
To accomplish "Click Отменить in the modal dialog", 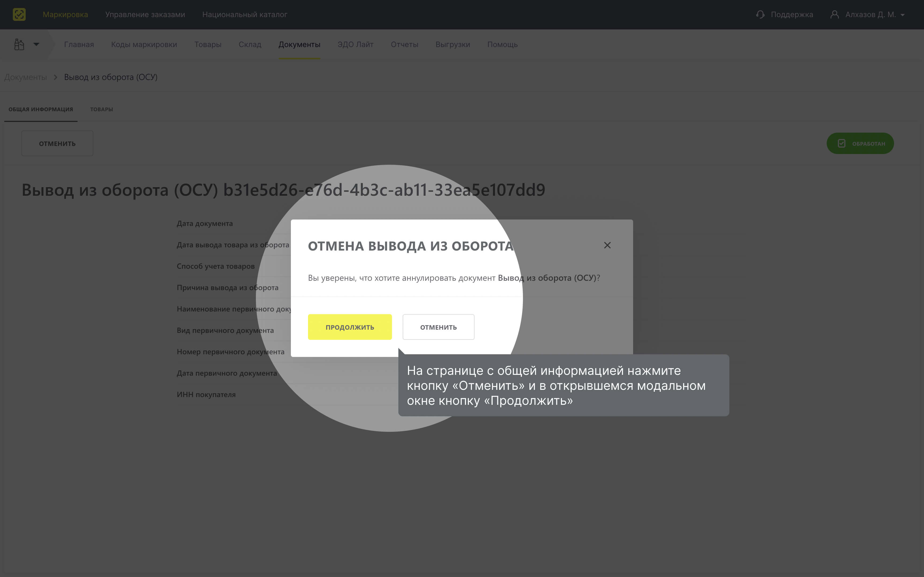I will [438, 327].
